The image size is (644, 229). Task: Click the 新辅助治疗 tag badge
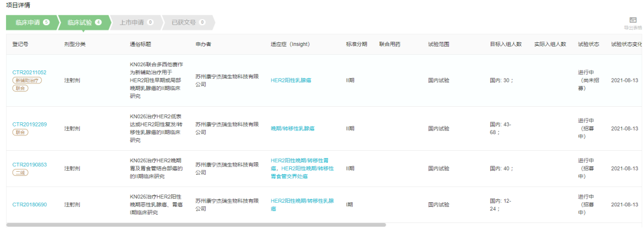27,81
